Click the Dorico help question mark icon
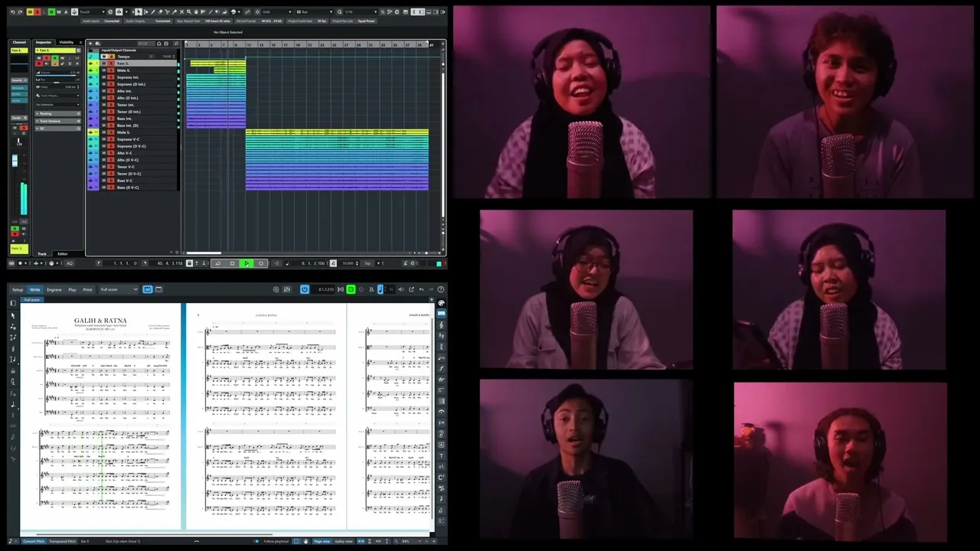 coord(440,289)
